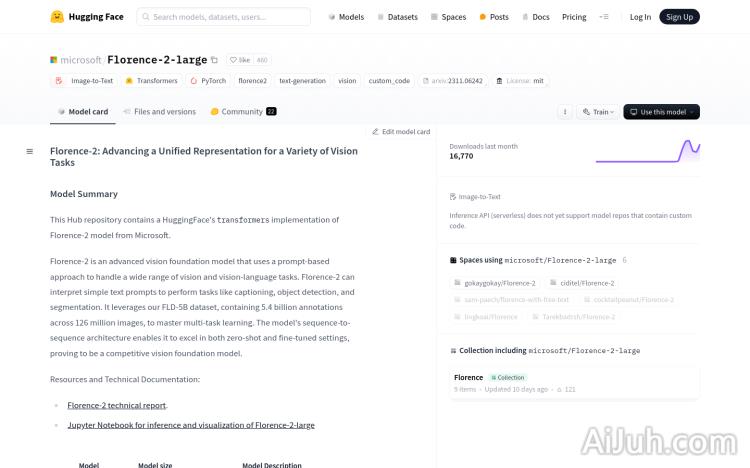Viewport: 750px width, 468px height.
Task: Open the Florence-2 technical report link
Action: click(117, 405)
